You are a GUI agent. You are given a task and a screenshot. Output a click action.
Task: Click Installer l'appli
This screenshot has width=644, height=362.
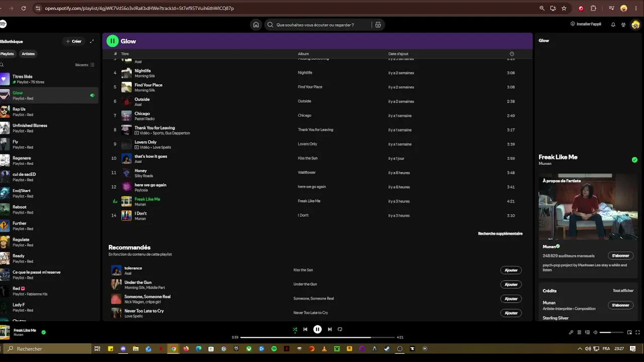click(x=586, y=24)
